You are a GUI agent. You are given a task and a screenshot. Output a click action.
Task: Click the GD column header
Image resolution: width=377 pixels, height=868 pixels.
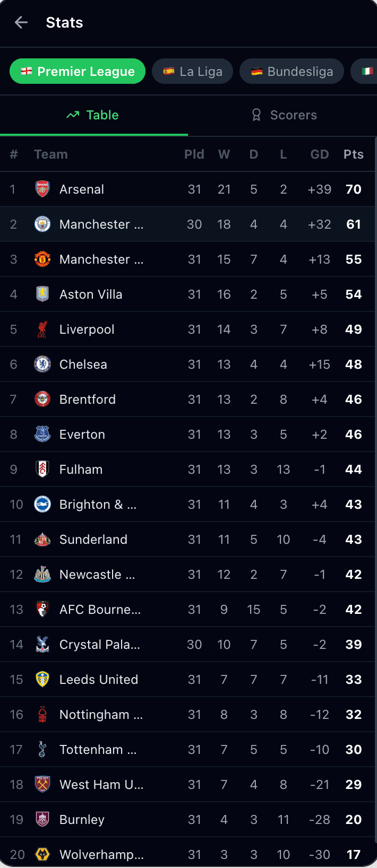click(319, 154)
